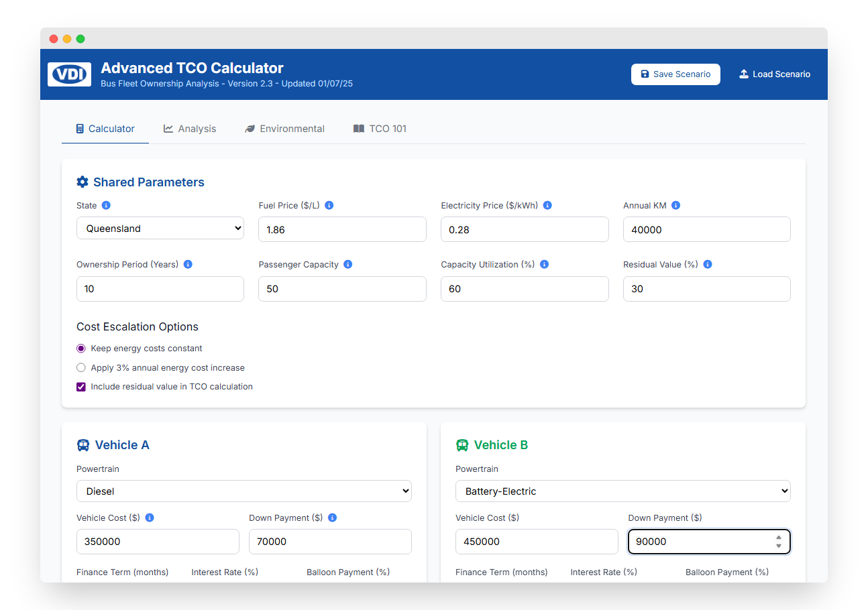
Task: Click the Electricity Price field with 0.28
Action: point(525,229)
